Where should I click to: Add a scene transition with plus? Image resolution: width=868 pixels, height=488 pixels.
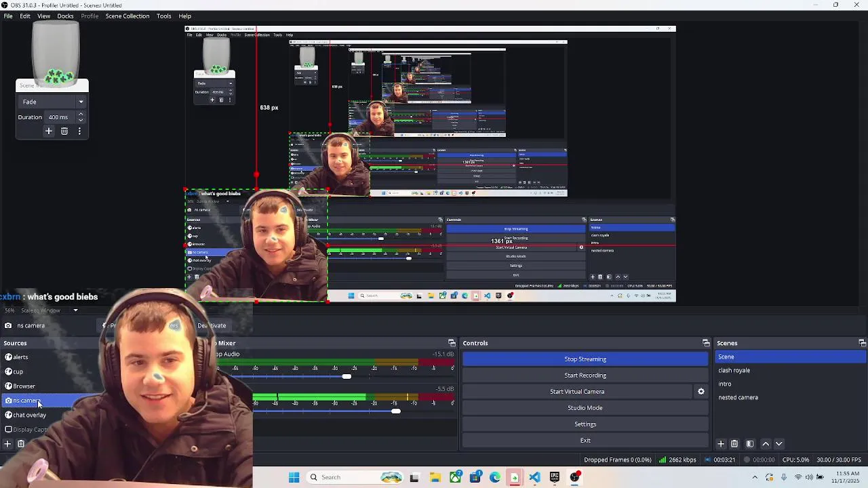click(x=49, y=131)
